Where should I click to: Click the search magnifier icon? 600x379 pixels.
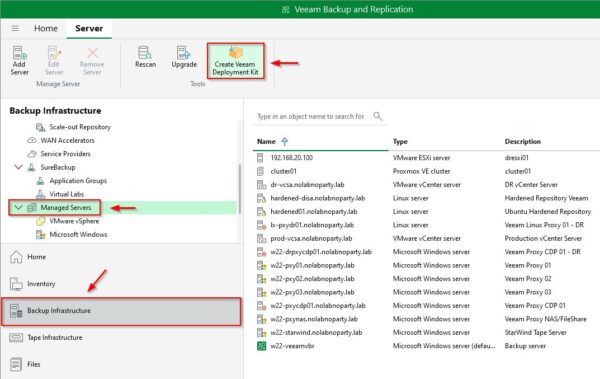pyautogui.click(x=378, y=116)
